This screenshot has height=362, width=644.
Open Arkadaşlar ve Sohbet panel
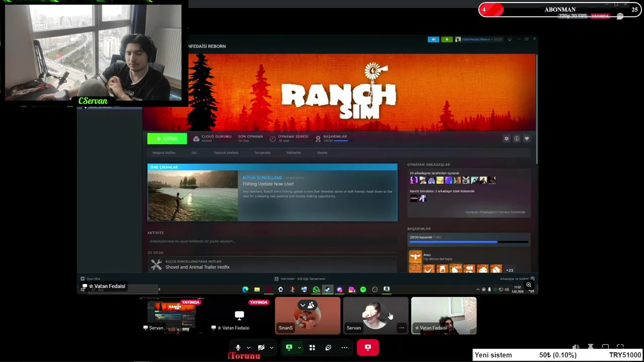coord(517,279)
